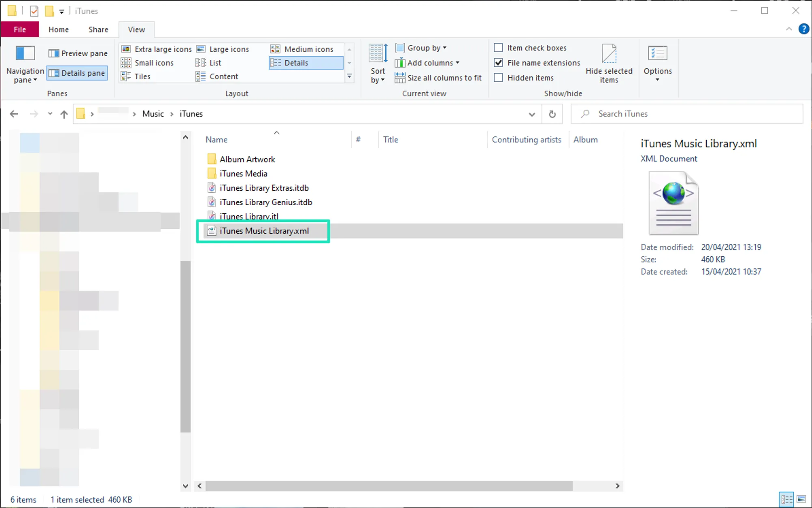Enable Hidden items checkbox
The height and width of the screenshot is (508, 812).
[x=499, y=78]
